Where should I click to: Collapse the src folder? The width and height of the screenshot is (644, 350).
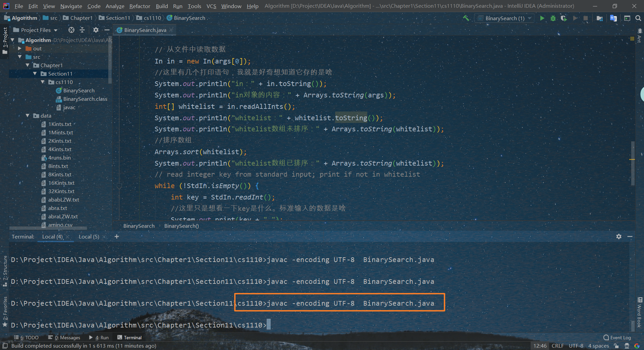point(20,57)
